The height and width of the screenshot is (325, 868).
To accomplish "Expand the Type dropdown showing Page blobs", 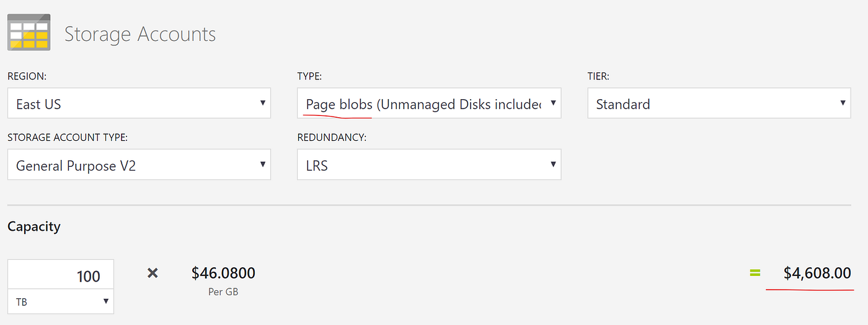I will (x=429, y=104).
